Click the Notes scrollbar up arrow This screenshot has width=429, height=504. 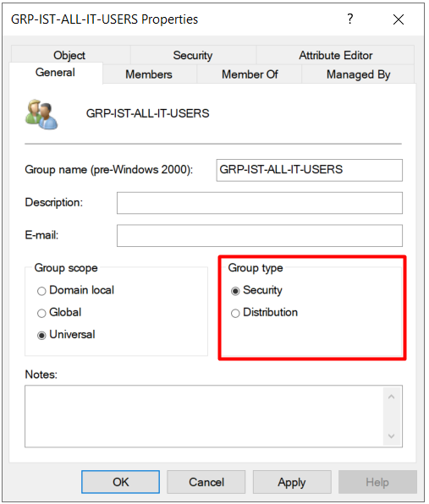pyautogui.click(x=392, y=397)
